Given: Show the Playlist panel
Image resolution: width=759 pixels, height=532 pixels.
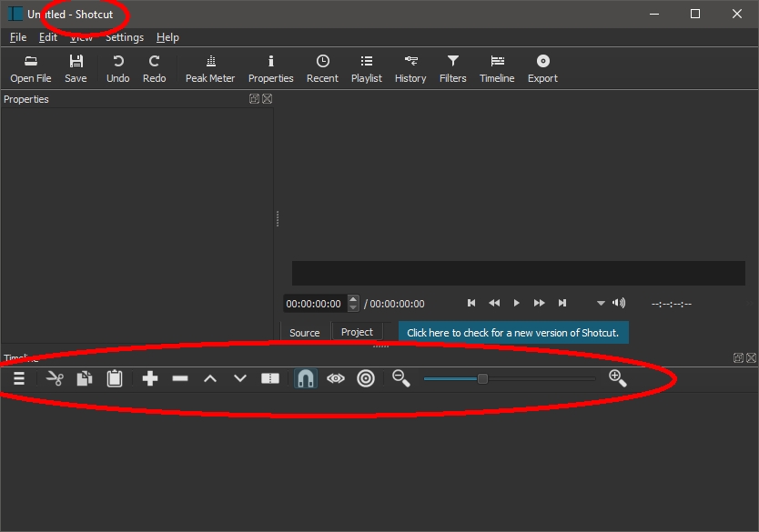Looking at the screenshot, I should 367,69.
